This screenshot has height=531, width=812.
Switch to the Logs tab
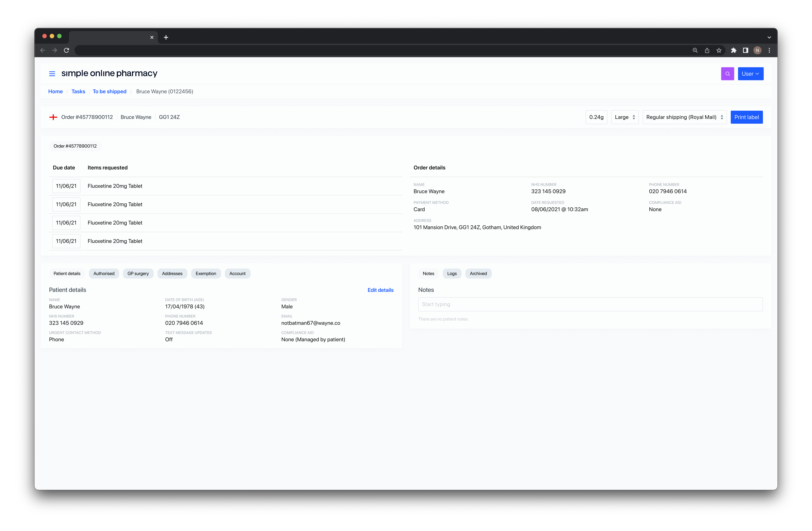click(x=452, y=273)
